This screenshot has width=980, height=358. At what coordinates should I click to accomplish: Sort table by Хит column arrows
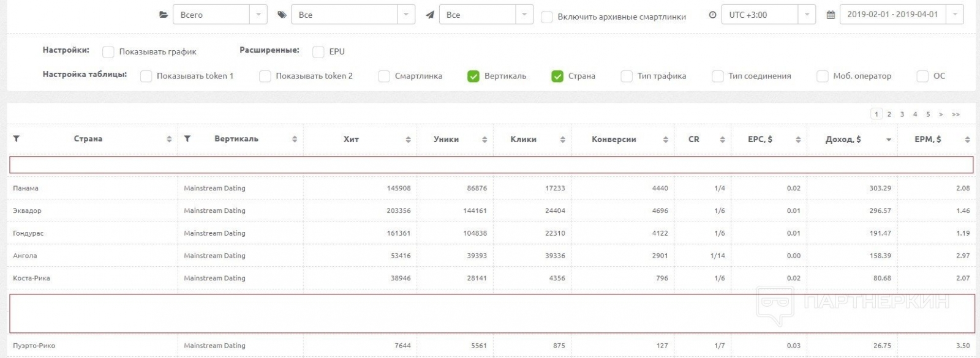coord(408,140)
